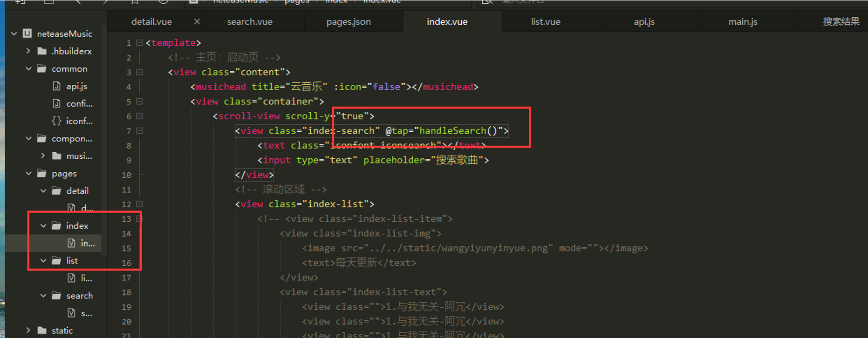The width and height of the screenshot is (868, 338).
Task: Collapse the search folder chevron
Action: click(x=43, y=295)
